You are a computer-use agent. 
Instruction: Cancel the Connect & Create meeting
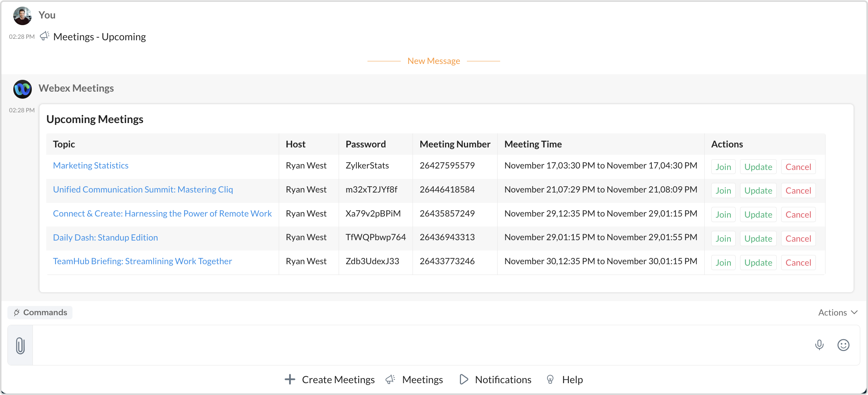798,215
